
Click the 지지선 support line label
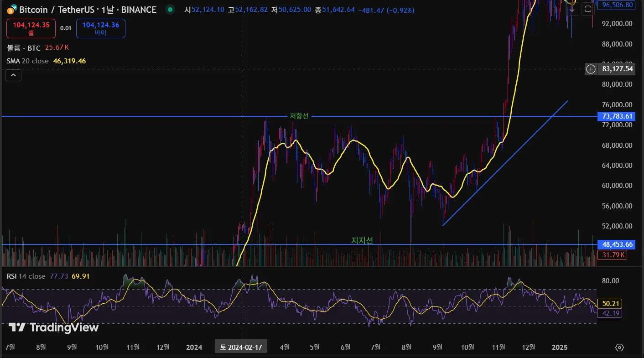pos(362,240)
